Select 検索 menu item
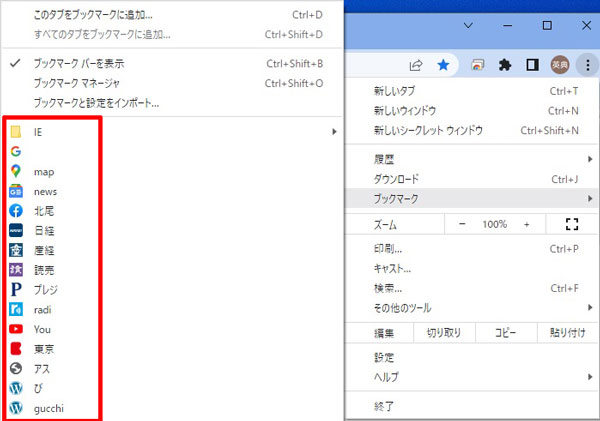This screenshot has width=600, height=421. [x=471, y=288]
